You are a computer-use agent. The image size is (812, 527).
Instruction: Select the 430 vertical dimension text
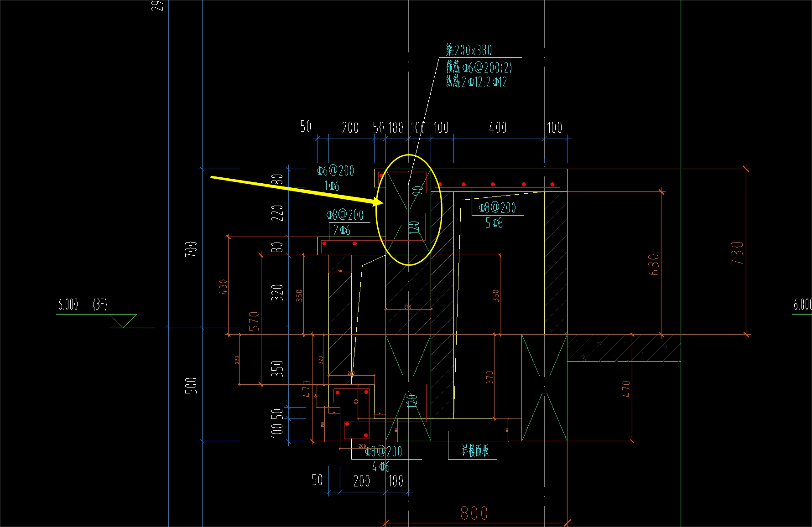click(x=223, y=287)
